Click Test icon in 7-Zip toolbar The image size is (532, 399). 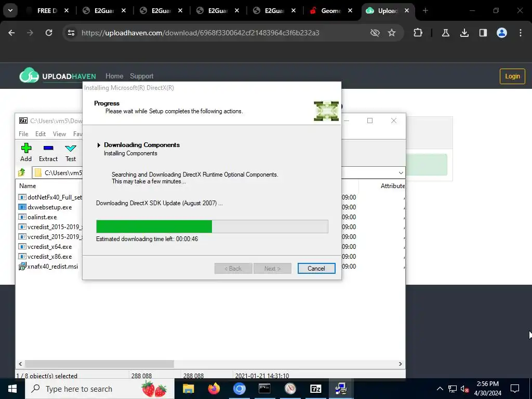pos(71,152)
